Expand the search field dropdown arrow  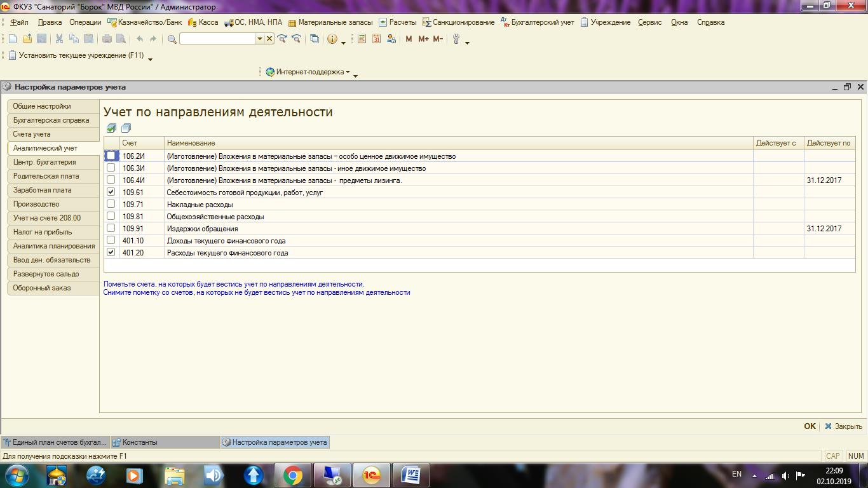click(x=259, y=39)
